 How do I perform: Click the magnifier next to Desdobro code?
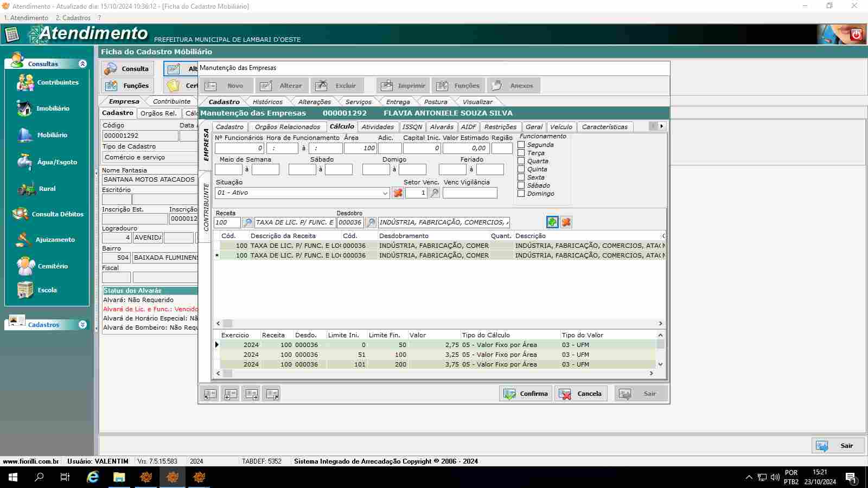pos(371,222)
